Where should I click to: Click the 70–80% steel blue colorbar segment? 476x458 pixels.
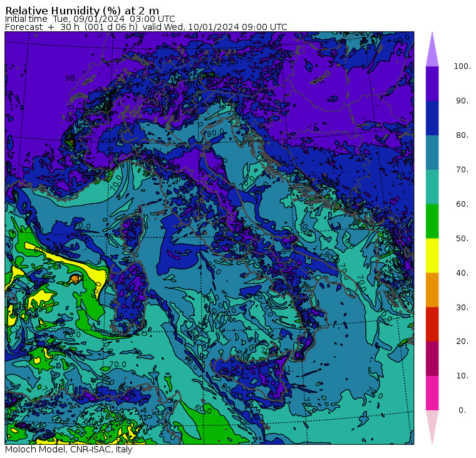click(432, 152)
